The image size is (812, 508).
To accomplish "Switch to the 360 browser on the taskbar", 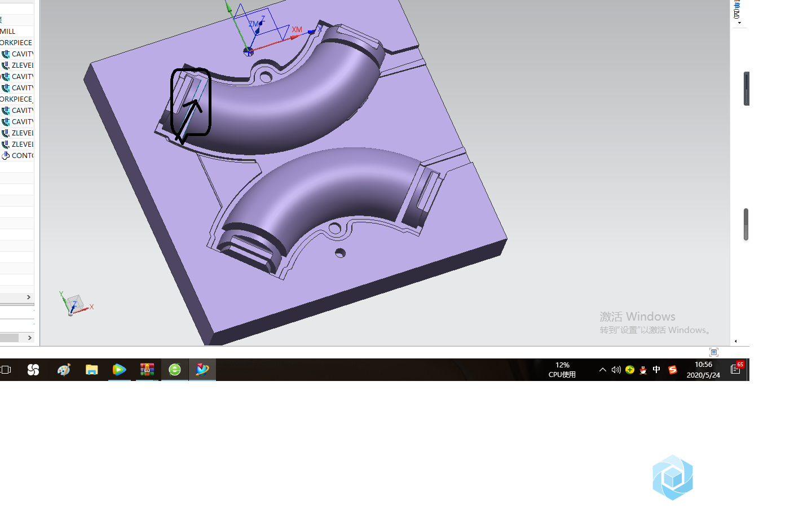I will (x=175, y=370).
